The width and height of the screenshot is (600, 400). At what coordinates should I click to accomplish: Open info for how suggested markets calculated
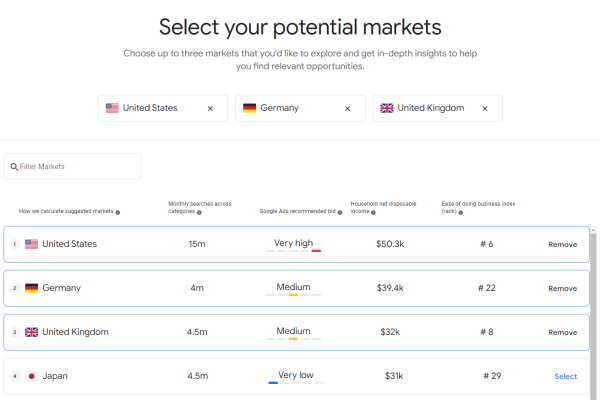118,212
